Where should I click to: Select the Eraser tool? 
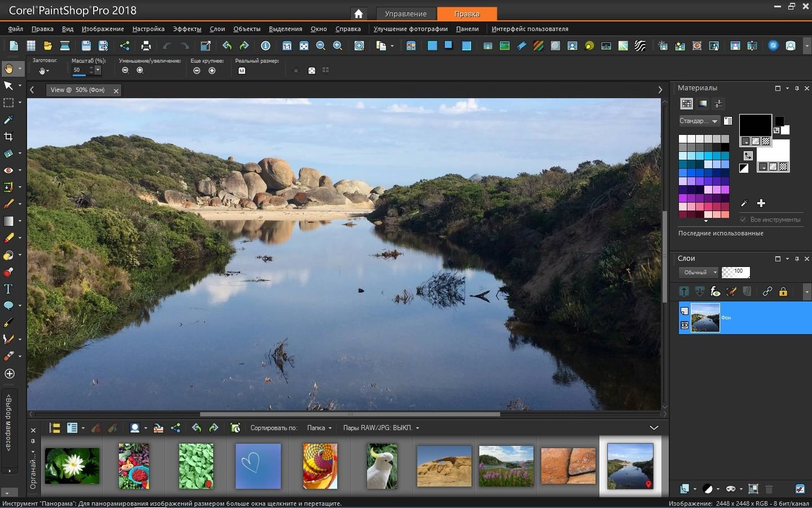pos(8,238)
